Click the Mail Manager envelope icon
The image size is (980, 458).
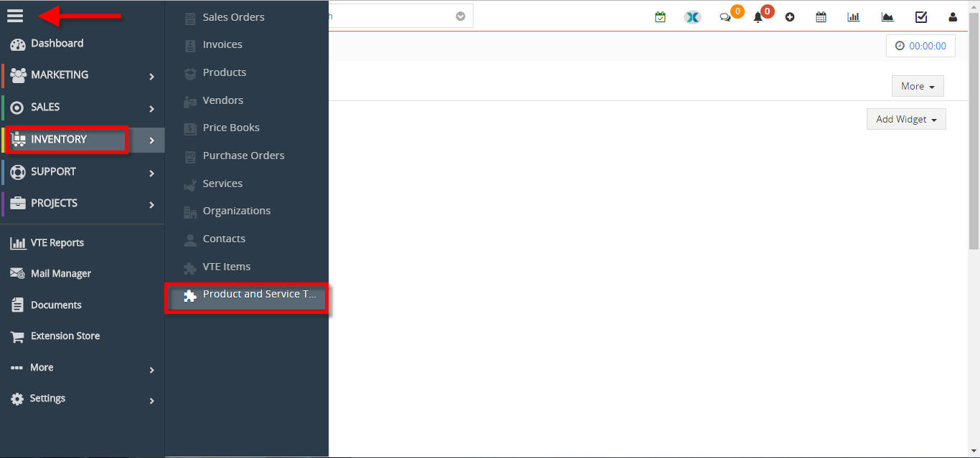[x=18, y=274]
